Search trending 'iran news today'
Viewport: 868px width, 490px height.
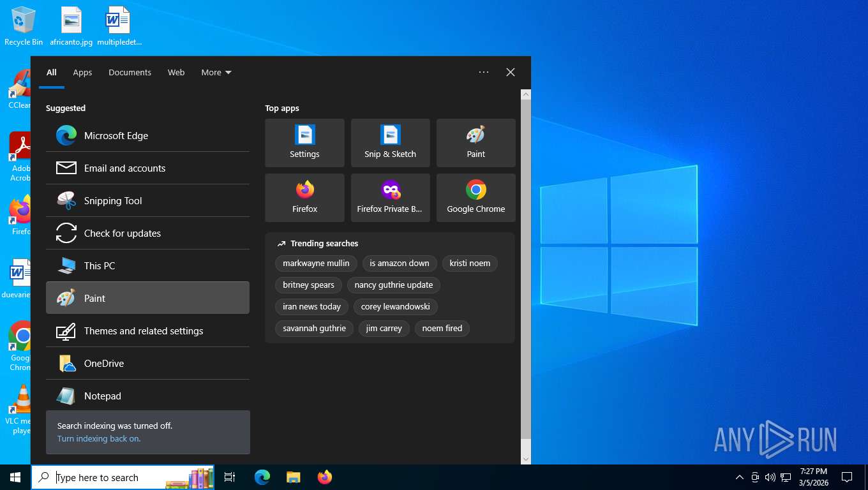tap(311, 306)
